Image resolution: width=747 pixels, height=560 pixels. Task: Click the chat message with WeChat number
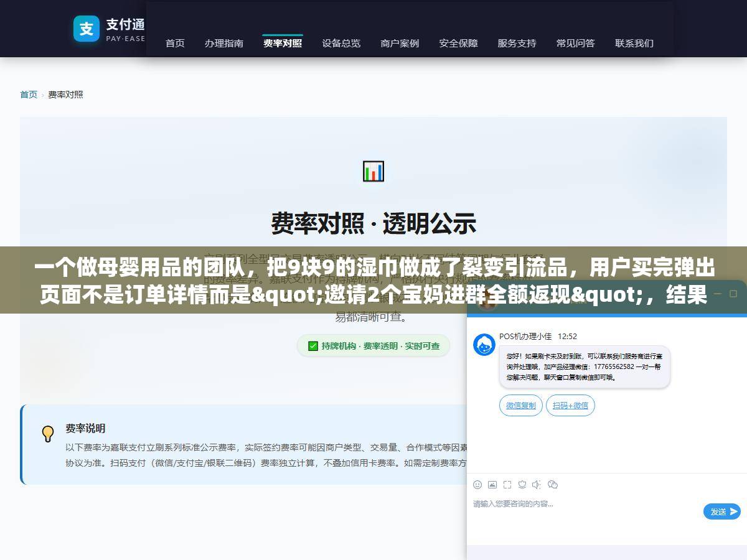pos(585,367)
